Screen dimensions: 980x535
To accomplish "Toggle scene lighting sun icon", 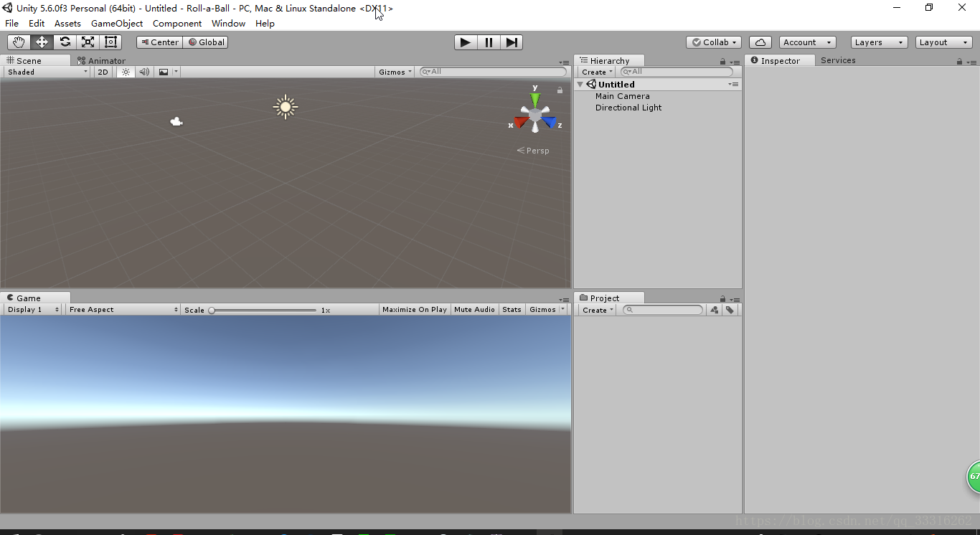I will (126, 72).
